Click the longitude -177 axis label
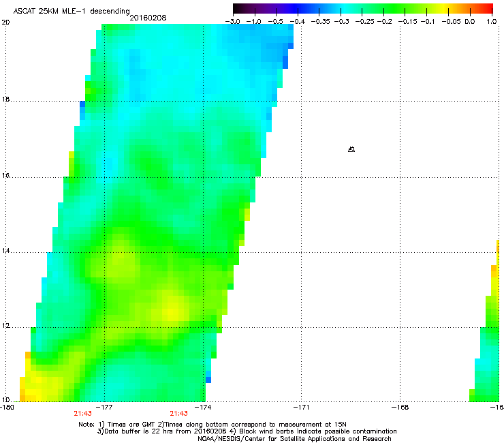Viewport: 504px width, 443px height. point(105,408)
